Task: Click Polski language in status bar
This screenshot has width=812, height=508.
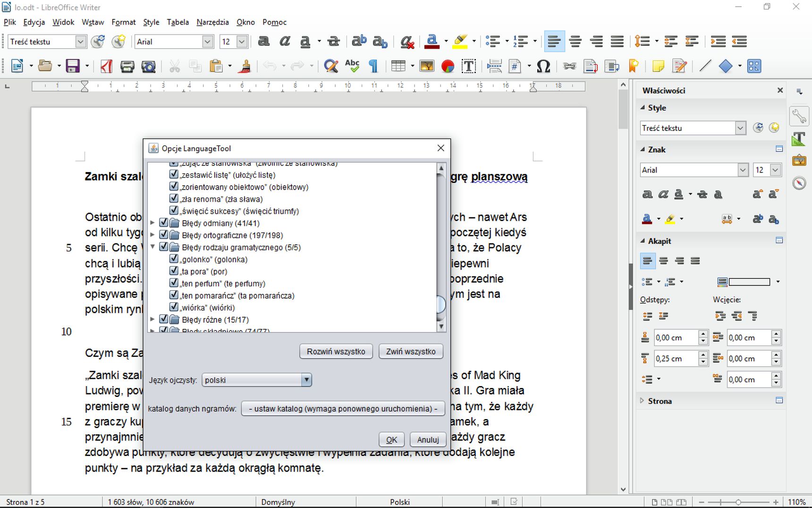Action: (400, 502)
